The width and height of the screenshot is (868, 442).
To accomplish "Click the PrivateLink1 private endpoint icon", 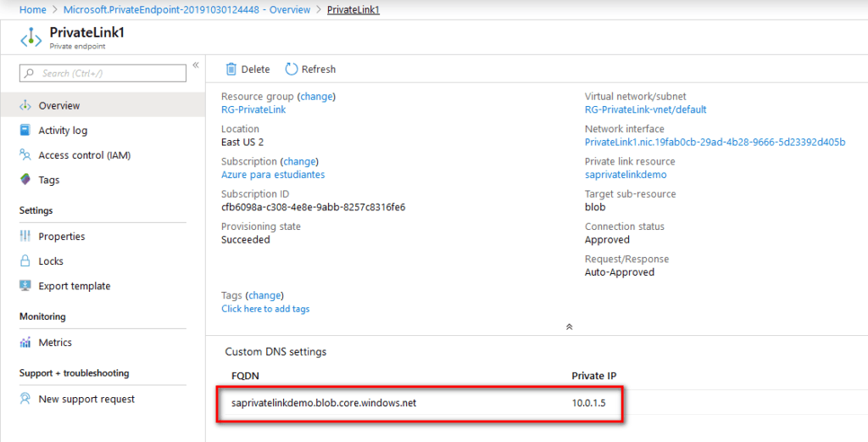I will (31, 38).
